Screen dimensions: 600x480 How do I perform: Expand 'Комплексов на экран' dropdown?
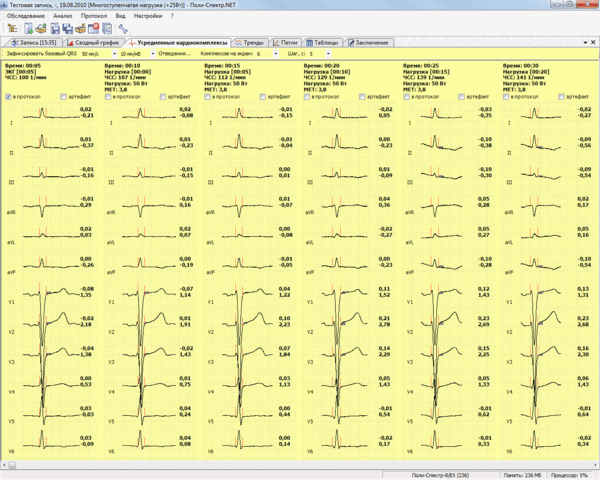(x=277, y=53)
